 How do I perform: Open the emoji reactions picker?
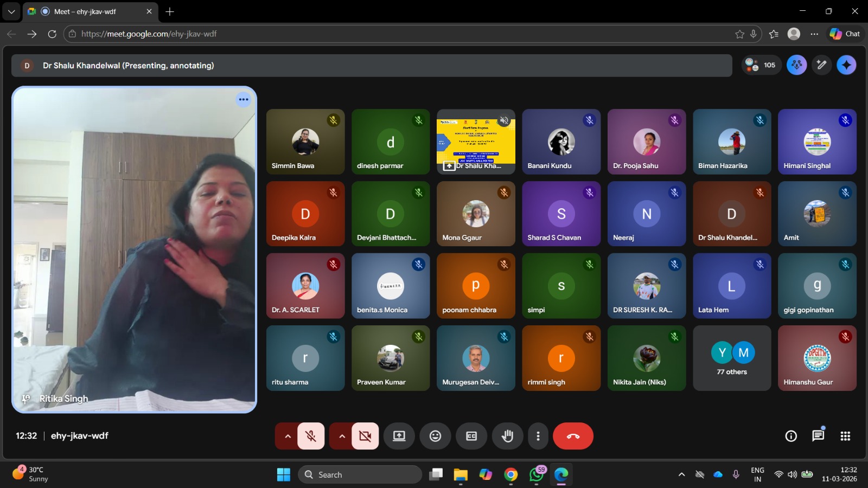pos(435,436)
